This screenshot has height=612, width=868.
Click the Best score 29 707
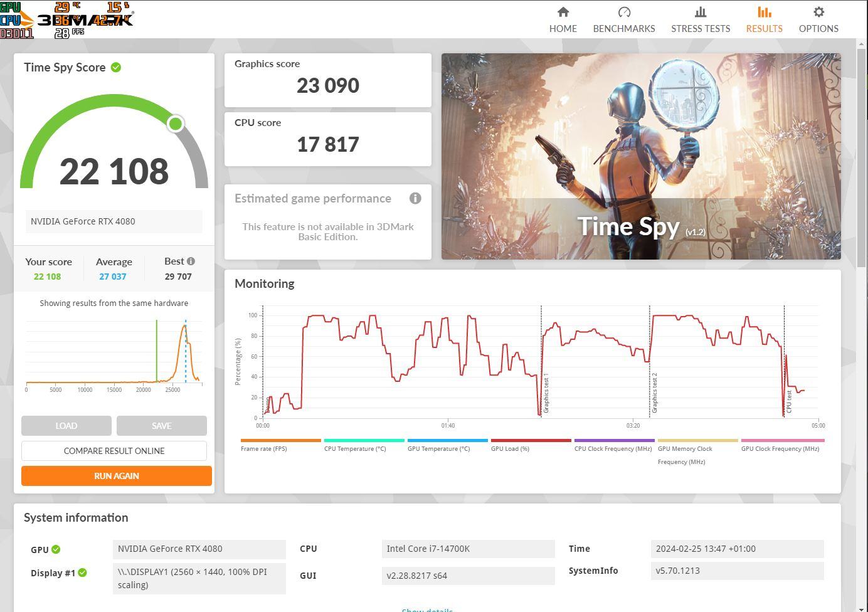tap(178, 277)
